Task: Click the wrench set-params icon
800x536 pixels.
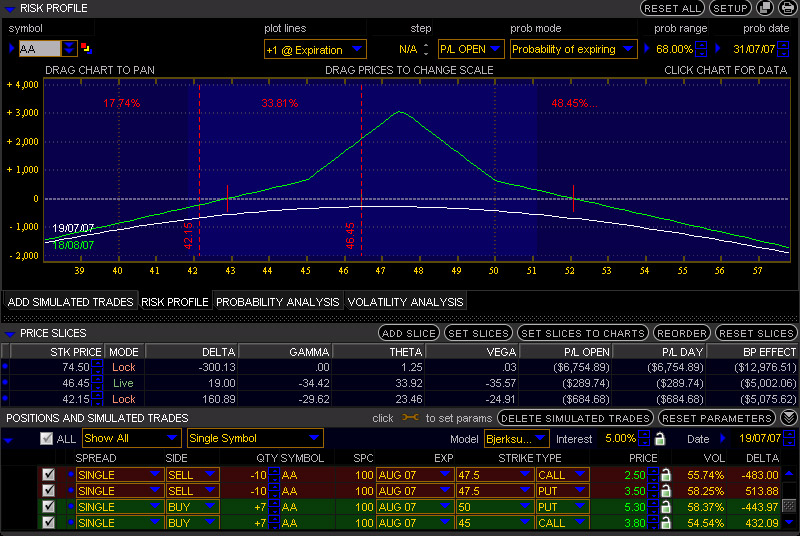Action: (x=410, y=418)
